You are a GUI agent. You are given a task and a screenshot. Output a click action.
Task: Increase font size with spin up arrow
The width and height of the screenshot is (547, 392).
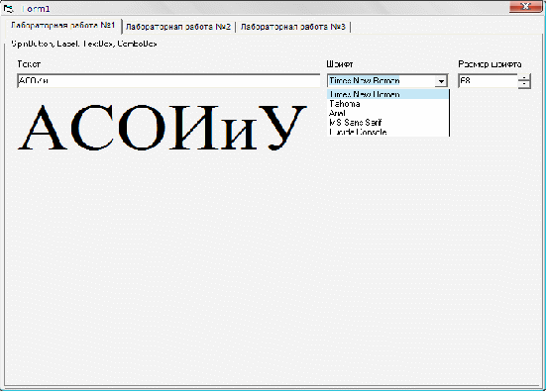[524, 77]
